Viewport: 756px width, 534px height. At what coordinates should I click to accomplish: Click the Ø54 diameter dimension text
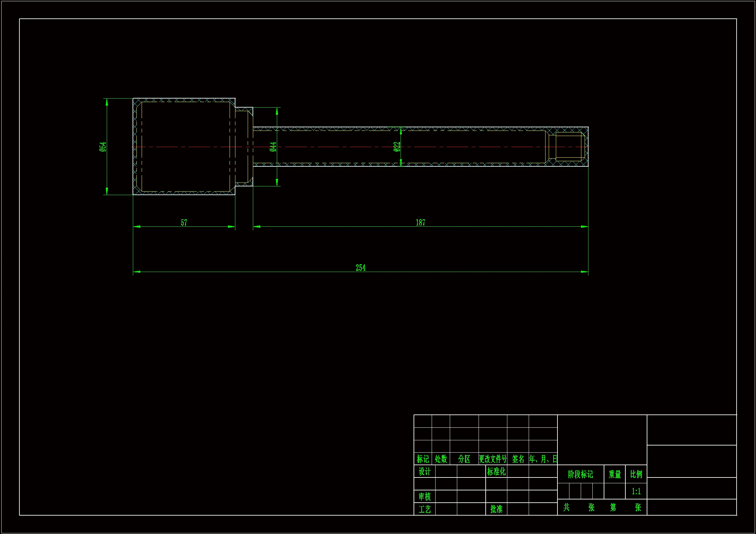[x=103, y=147]
